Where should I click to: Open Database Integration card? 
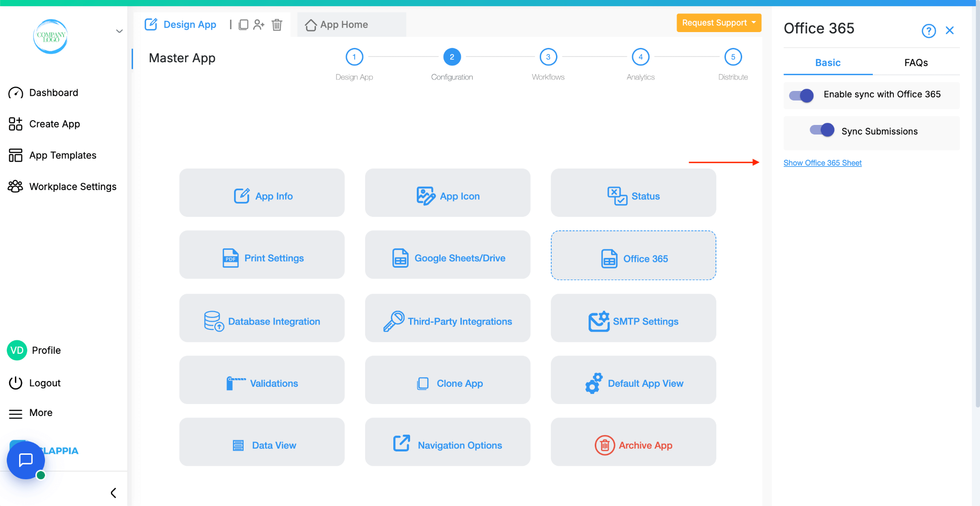coord(262,318)
